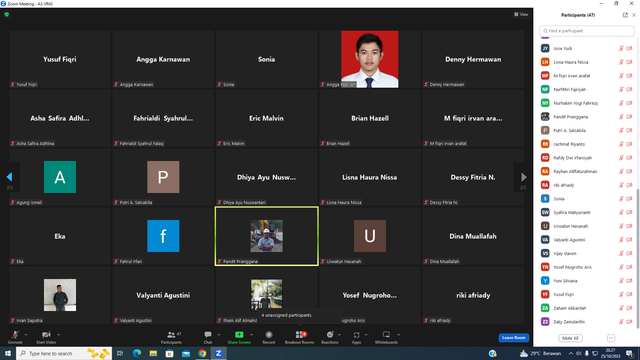The width and height of the screenshot is (640, 360).
Task: Open Microsoft Edge from taskbar
Action: pos(137,353)
